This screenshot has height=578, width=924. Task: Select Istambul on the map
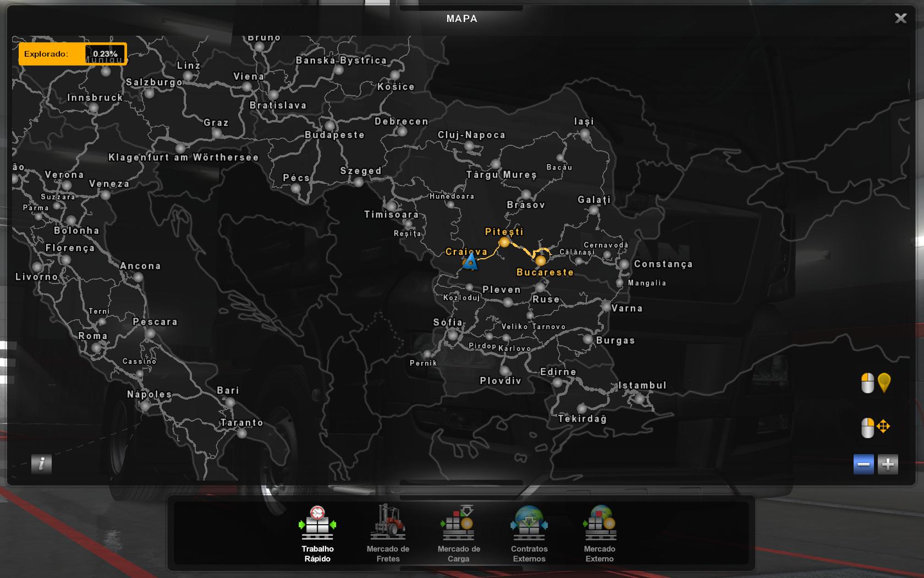639,398
